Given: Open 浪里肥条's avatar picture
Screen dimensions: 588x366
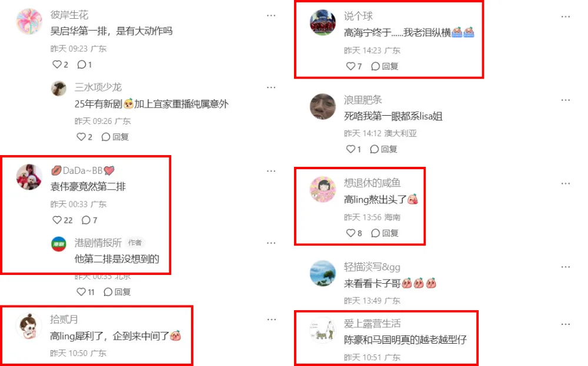Looking at the screenshot, I should (322, 106).
